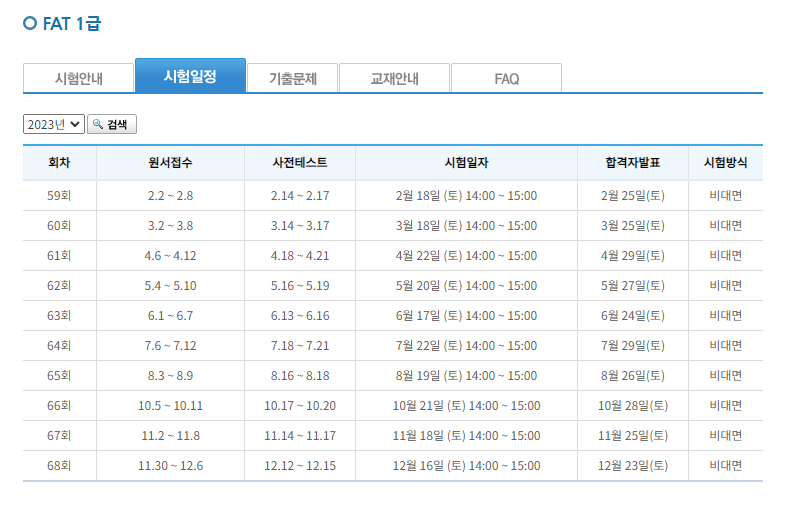Click pretest period 7.18 ~ 7.21
Viewport: 790px width, 519px height.
[300, 345]
